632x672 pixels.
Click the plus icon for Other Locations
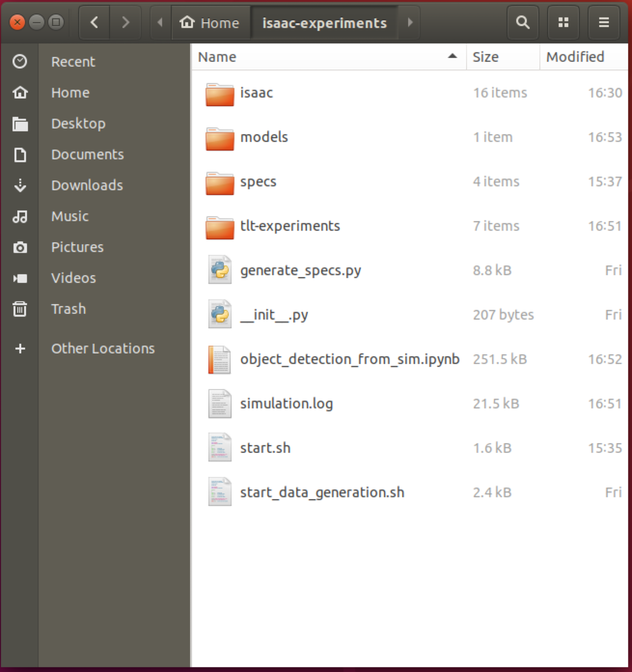click(20, 349)
